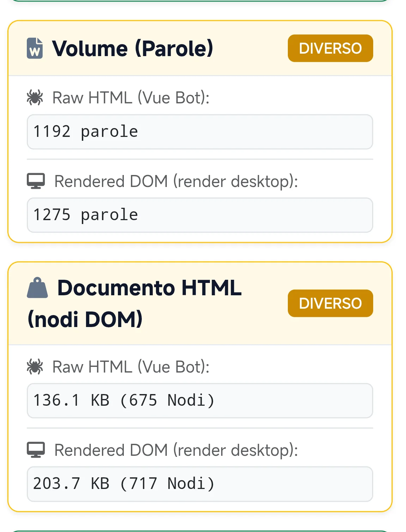Click the desktop monitor icon in the Volume card
This screenshot has width=406, height=532.
36,181
